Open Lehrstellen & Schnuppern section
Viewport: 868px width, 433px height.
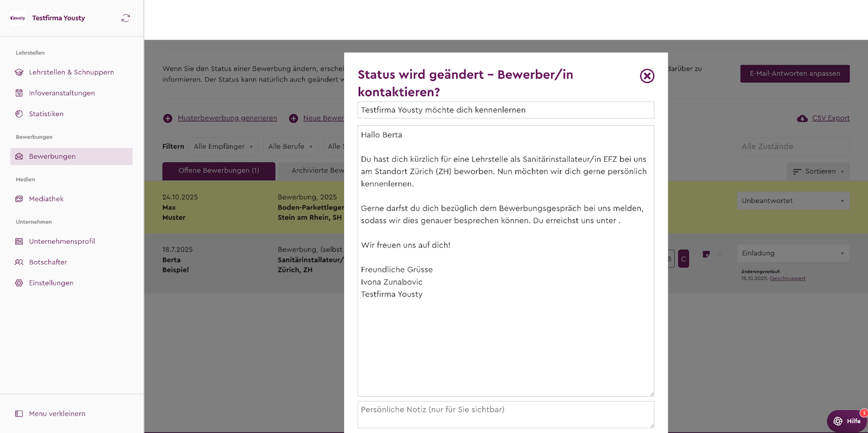coord(71,72)
